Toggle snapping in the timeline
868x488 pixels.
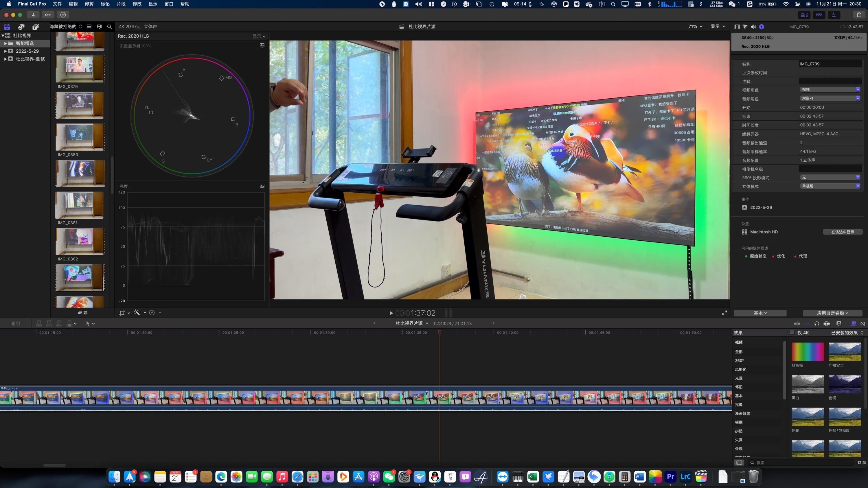tap(827, 324)
